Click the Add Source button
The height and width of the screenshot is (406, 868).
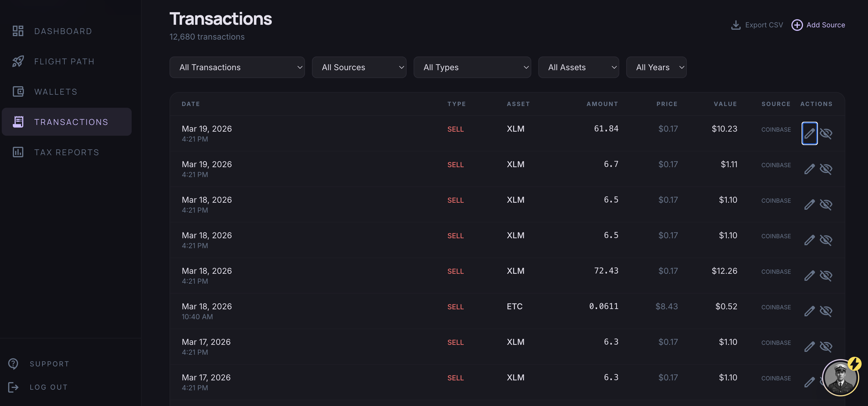coord(818,24)
